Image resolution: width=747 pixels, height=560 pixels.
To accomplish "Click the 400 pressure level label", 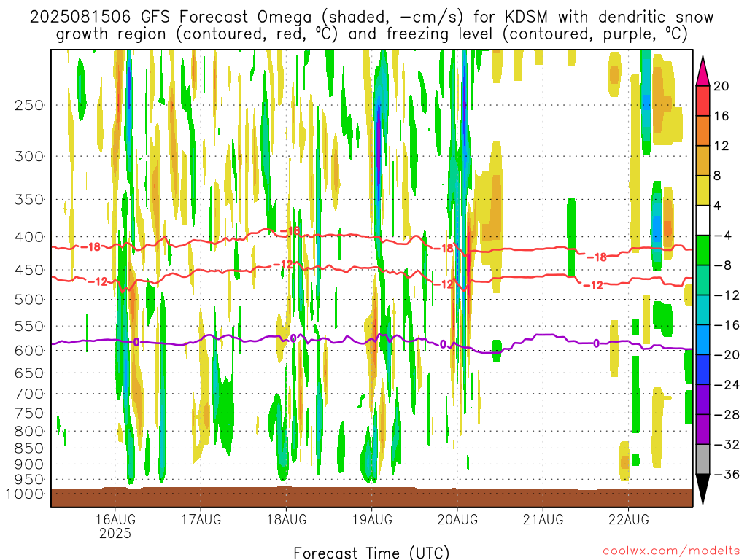I will coord(29,237).
